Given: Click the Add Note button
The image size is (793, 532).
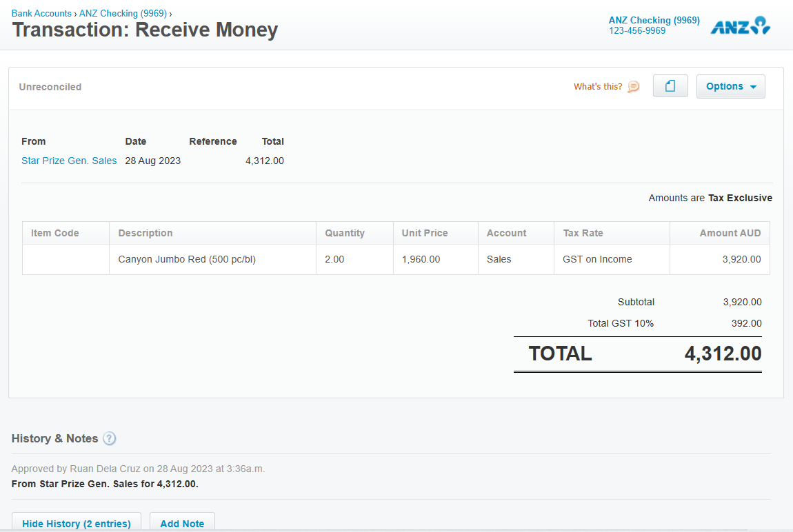Looking at the screenshot, I should (182, 523).
